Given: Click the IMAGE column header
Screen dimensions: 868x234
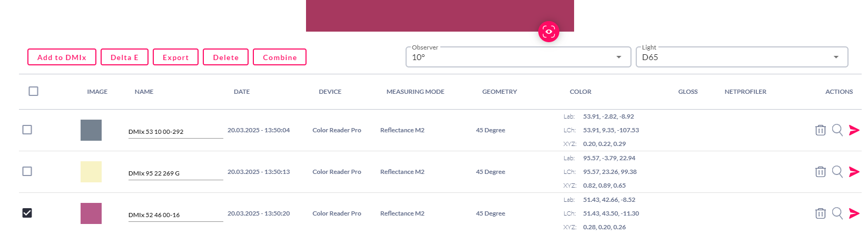Looking at the screenshot, I should 97,92.
